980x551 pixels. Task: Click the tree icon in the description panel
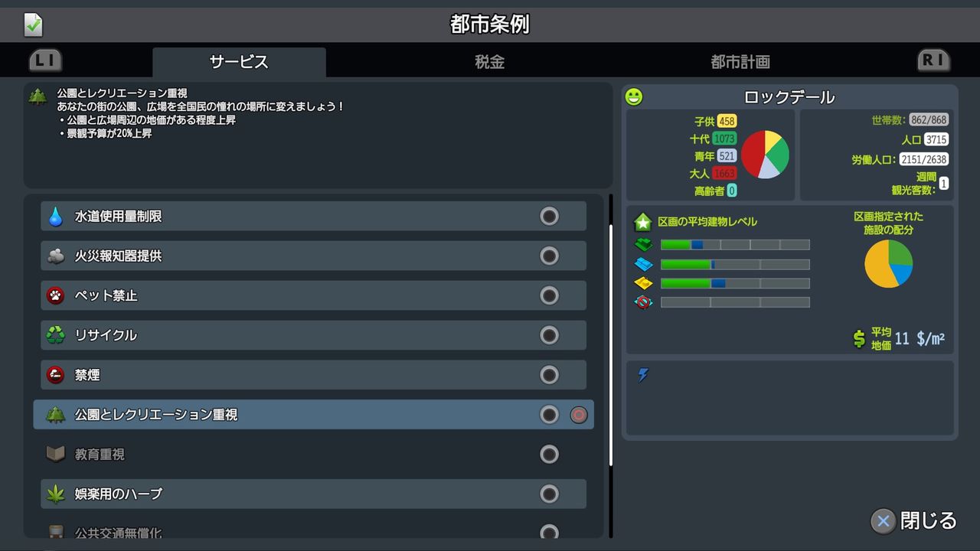(x=38, y=96)
